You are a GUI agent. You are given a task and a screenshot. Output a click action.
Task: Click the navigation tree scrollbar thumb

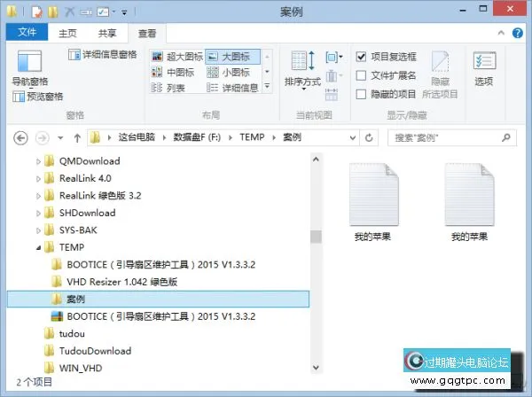coord(316,237)
